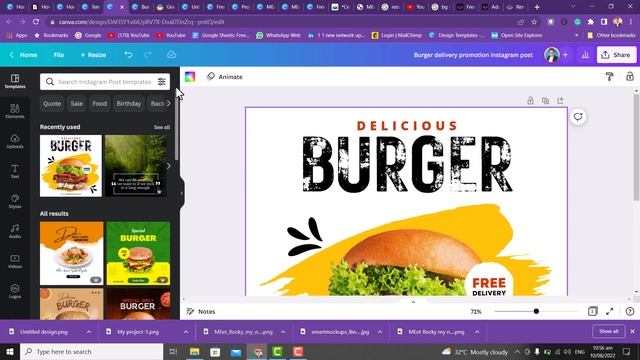The height and width of the screenshot is (360, 640).
Task: Collapse the side panel with the handle
Action: [182, 193]
